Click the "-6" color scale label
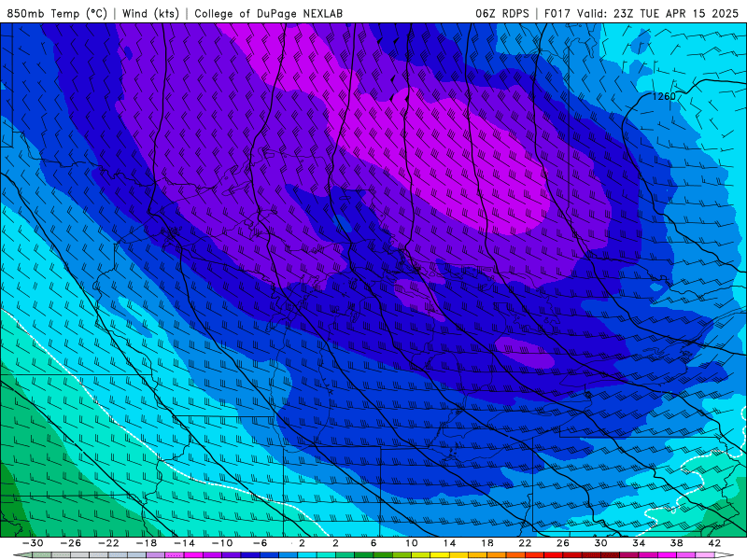This screenshot has height=560, width=747. (261, 543)
